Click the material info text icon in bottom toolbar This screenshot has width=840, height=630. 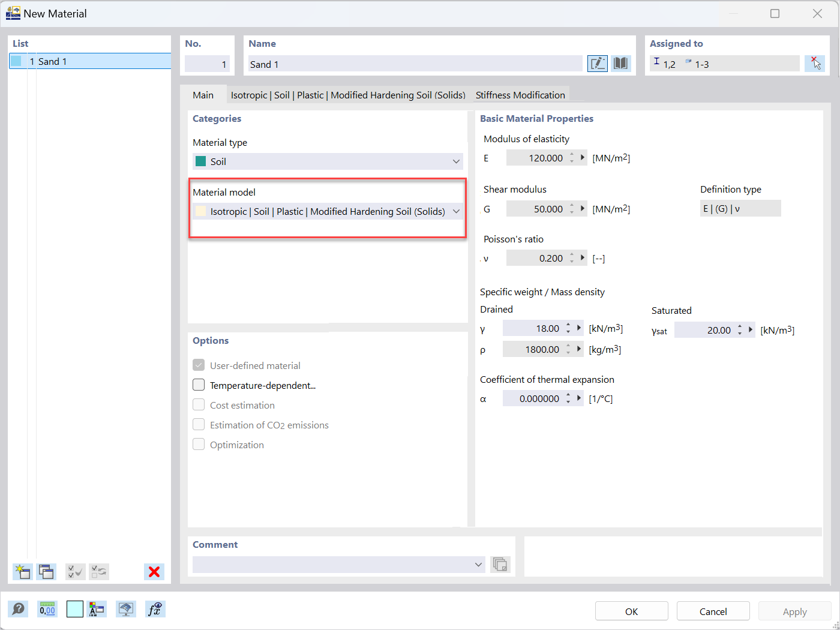(97, 610)
